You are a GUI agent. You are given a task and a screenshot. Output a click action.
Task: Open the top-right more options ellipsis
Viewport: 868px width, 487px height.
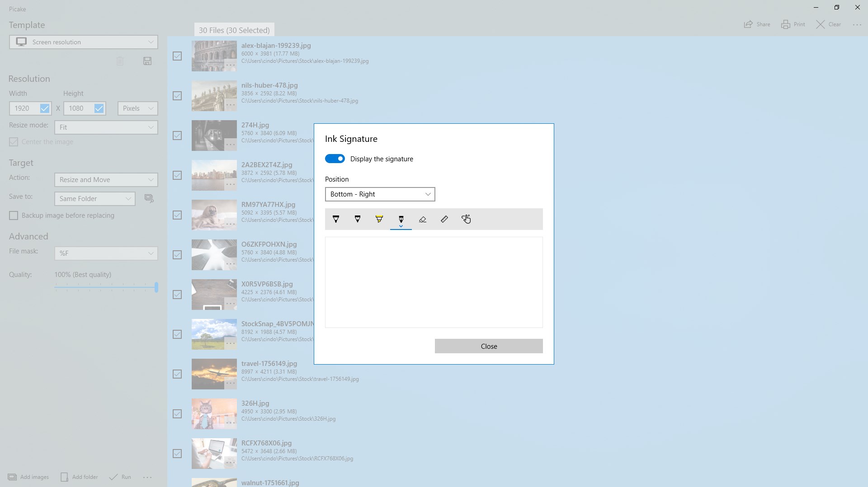[x=857, y=25]
